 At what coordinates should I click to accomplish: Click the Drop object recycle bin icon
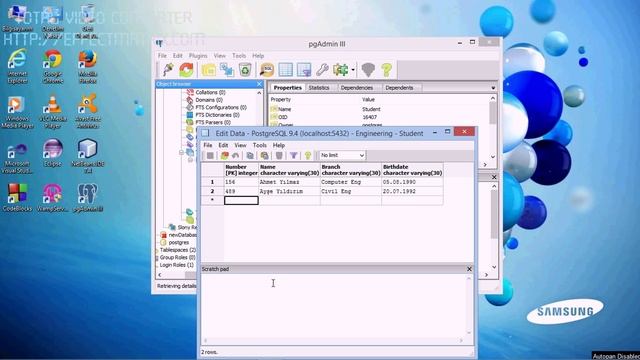click(245, 70)
